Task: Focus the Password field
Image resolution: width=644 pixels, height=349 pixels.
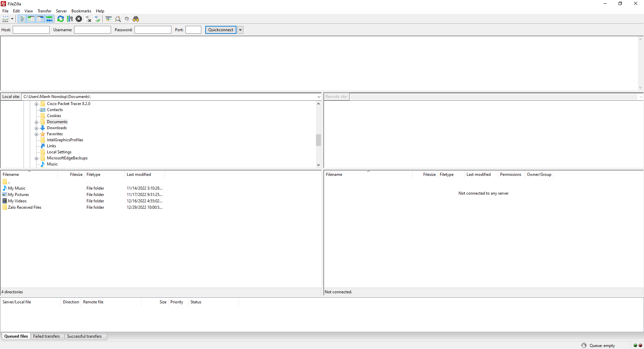Action: pyautogui.click(x=153, y=30)
